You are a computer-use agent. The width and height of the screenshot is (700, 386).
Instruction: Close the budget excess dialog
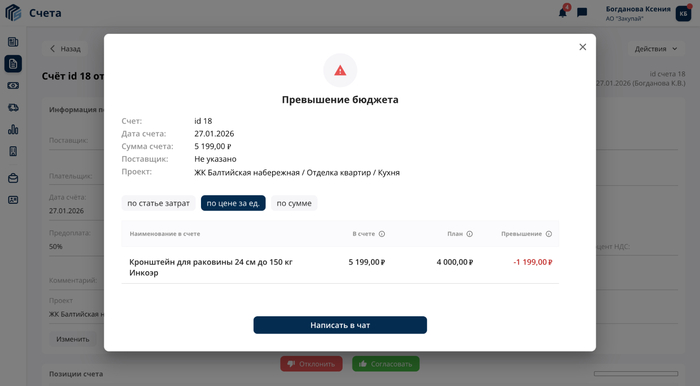point(583,47)
